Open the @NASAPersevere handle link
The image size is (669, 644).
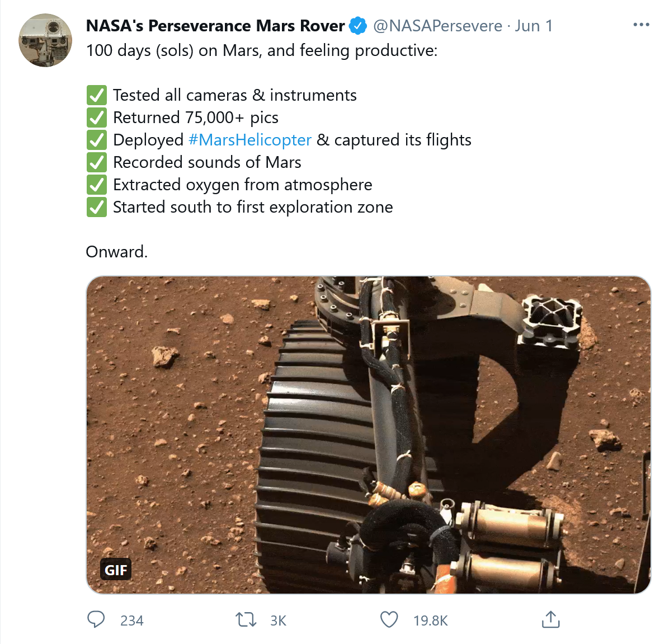pyautogui.click(x=437, y=26)
